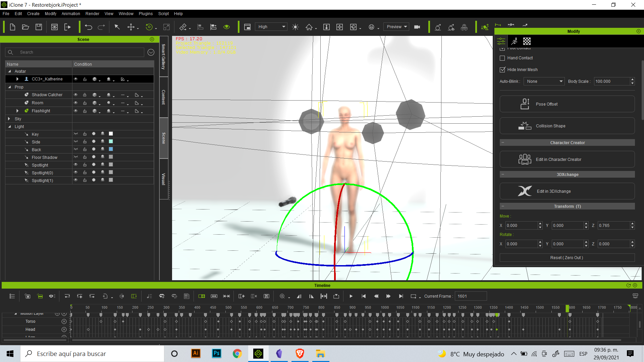Open Brave browser from taskbar

[300, 354]
